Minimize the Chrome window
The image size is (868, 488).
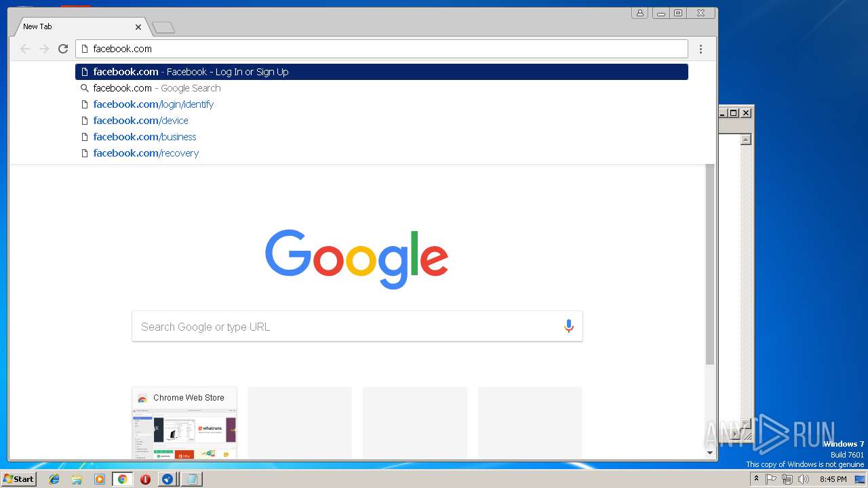click(660, 13)
